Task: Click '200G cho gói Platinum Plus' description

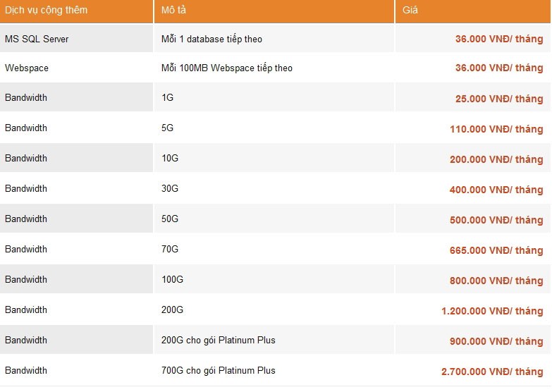Action: [219, 341]
